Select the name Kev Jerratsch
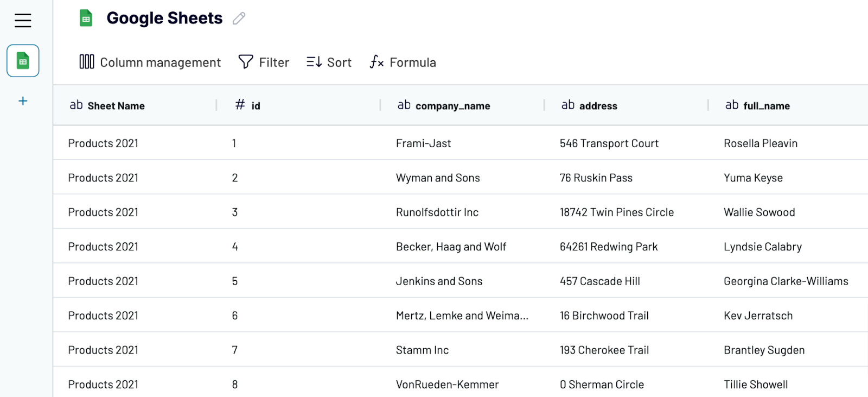 (758, 316)
